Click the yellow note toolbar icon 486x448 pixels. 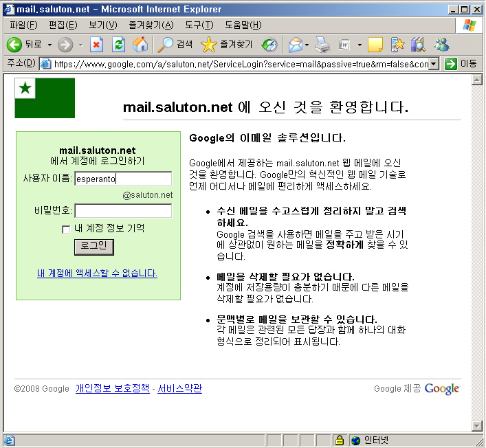pyautogui.click(x=375, y=45)
